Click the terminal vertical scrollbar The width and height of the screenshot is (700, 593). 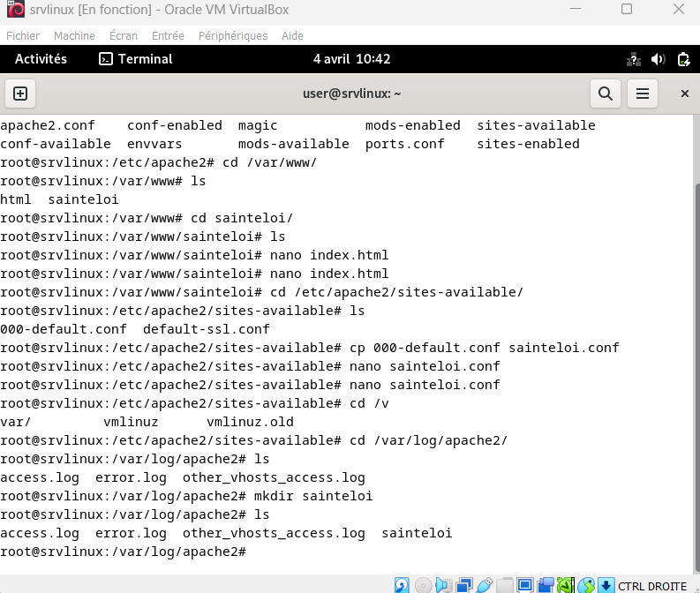click(695, 353)
